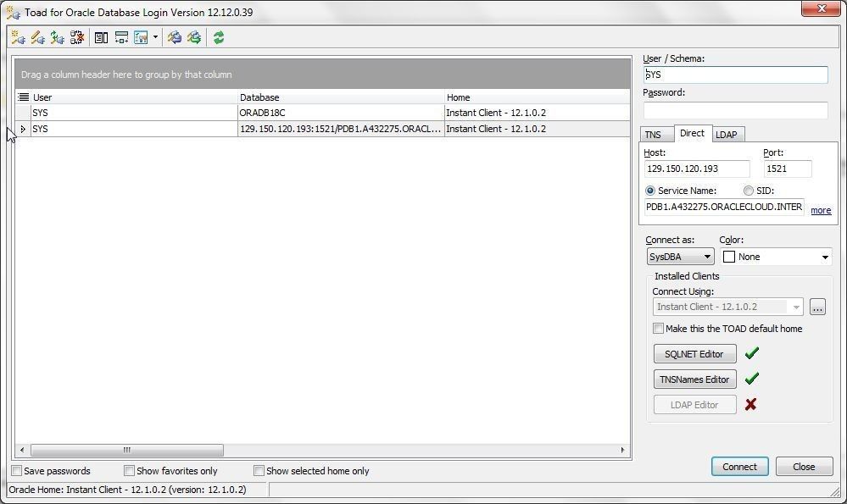
Task: Click the test connection icon with green arrows
Action: 57,37
